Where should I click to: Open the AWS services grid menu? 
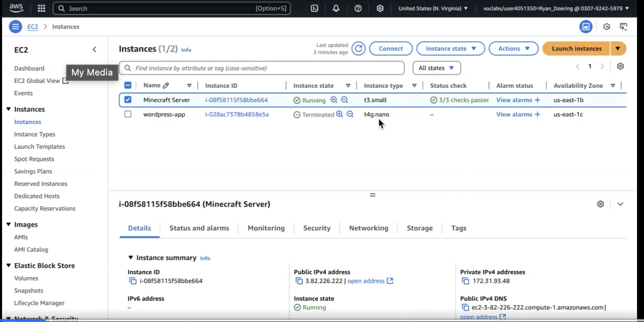coord(41,8)
